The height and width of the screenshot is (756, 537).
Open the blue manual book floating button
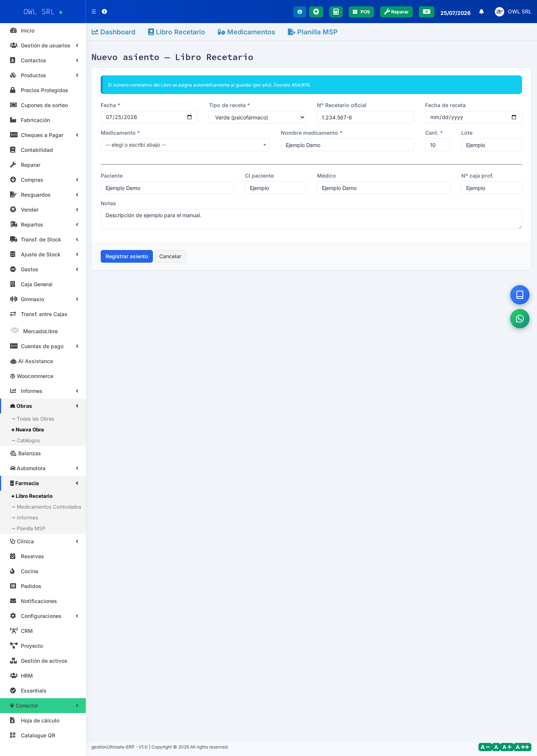[x=520, y=295]
